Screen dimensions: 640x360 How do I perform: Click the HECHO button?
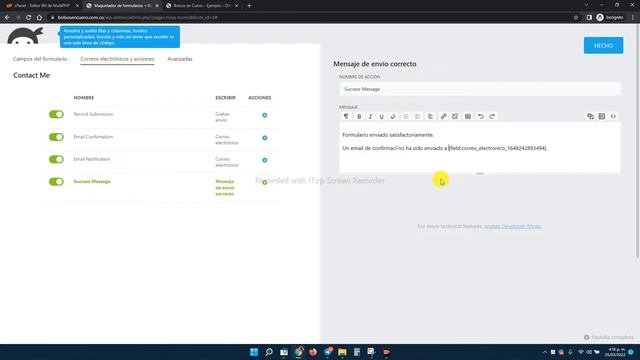[603, 46]
